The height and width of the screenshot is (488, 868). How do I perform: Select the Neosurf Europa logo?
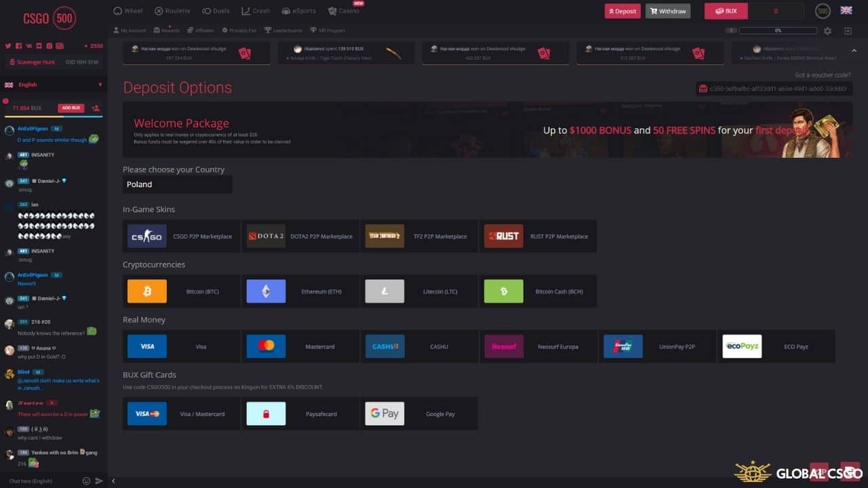tap(504, 346)
